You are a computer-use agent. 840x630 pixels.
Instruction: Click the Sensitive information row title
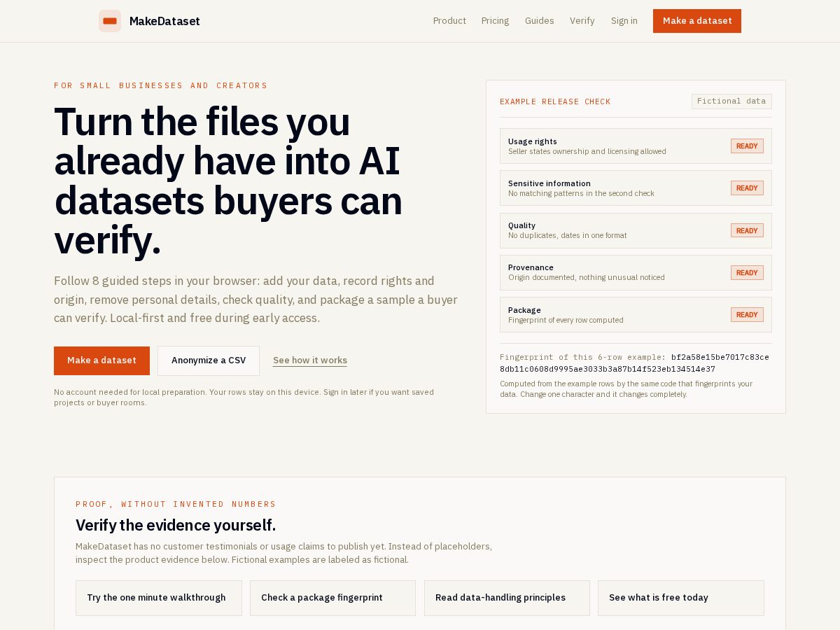549,183
